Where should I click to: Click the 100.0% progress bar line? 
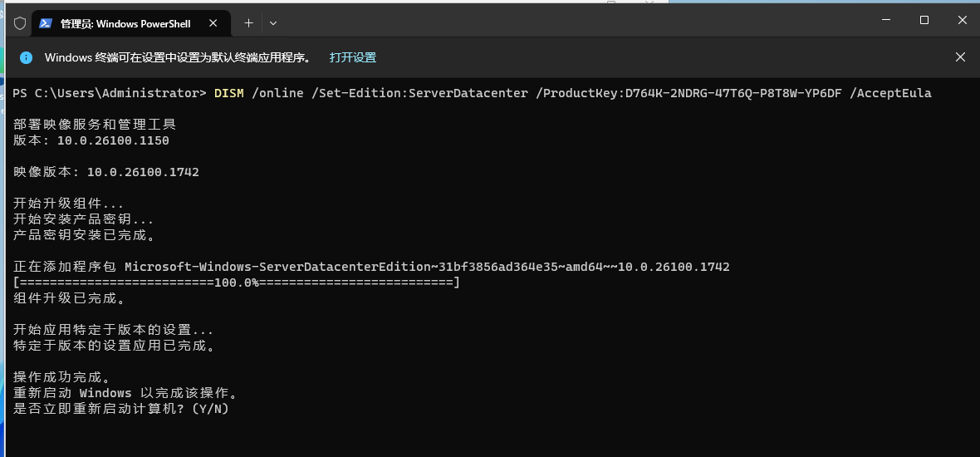236,283
